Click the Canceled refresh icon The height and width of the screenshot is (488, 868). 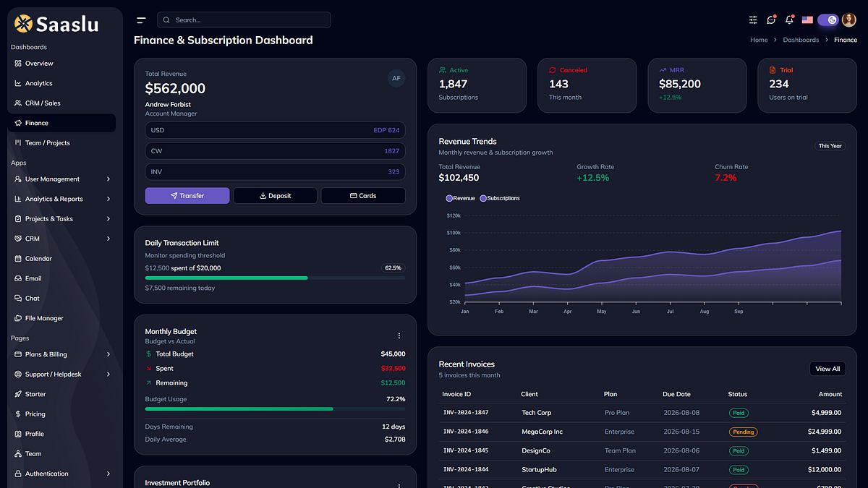[x=552, y=70]
